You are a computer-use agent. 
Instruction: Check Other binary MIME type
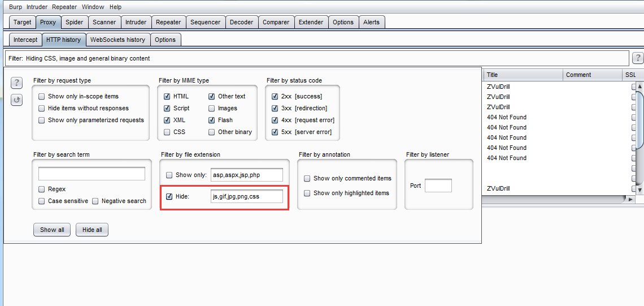(x=211, y=132)
